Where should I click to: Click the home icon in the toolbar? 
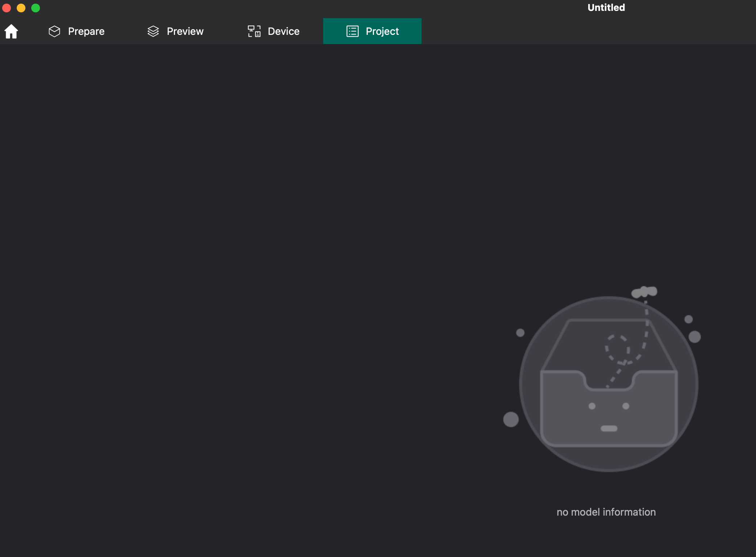[11, 31]
